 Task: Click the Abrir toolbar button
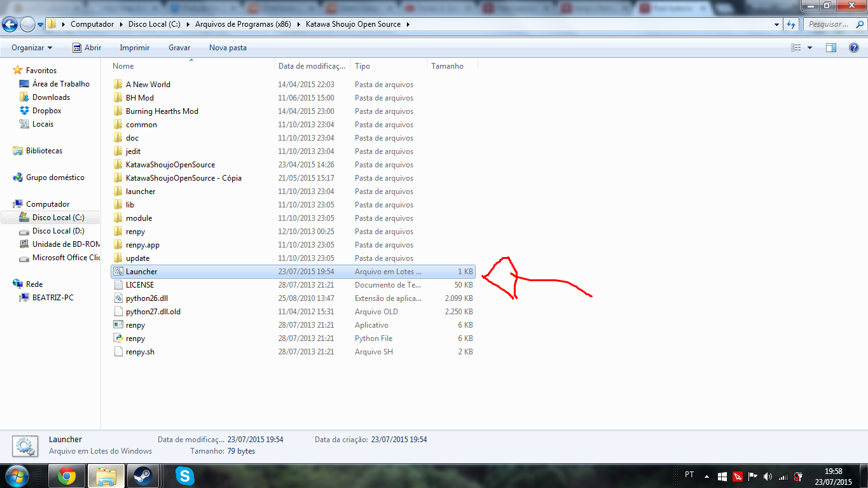tap(87, 48)
